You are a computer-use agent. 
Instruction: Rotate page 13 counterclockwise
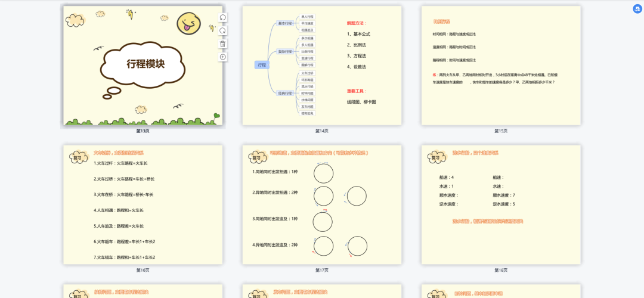222,18
